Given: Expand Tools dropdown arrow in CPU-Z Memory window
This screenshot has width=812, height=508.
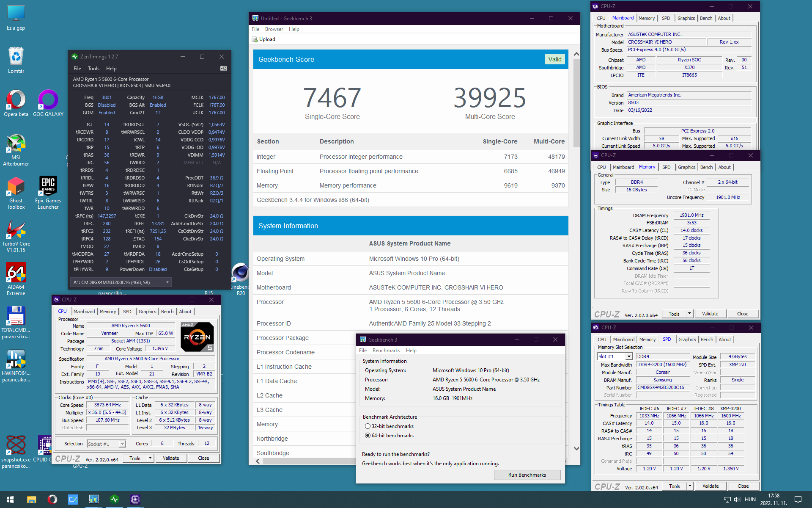Looking at the screenshot, I should (689, 314).
